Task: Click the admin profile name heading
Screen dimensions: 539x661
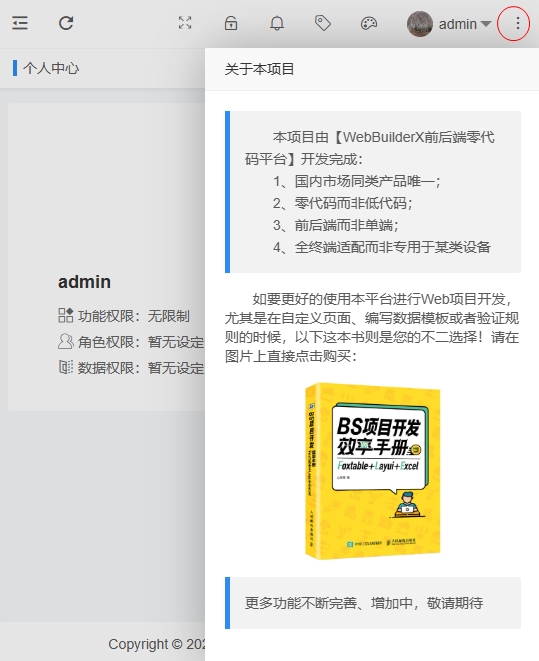Action: point(84,282)
